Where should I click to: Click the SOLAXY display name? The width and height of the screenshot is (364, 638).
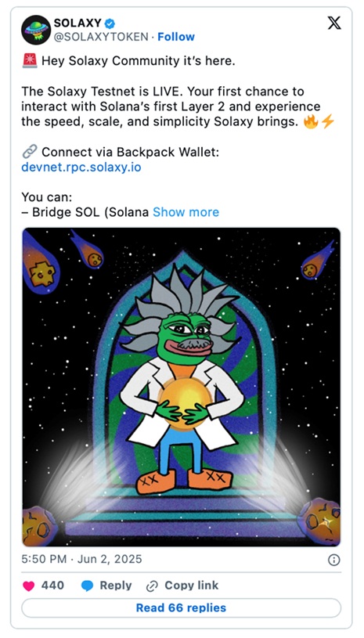(77, 23)
